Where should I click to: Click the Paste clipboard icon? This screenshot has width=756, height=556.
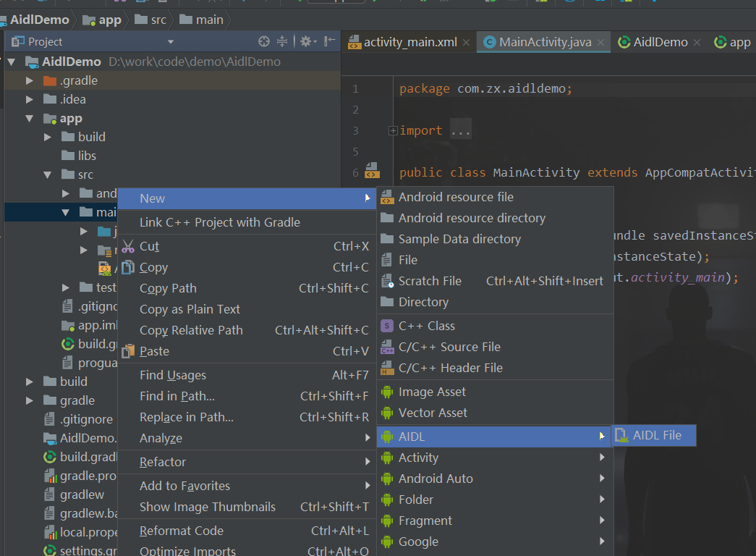pos(128,351)
